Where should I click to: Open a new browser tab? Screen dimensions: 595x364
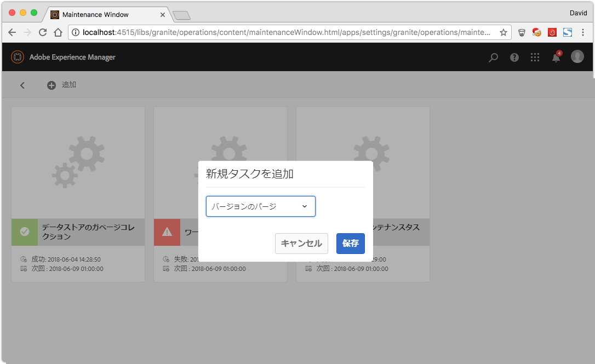click(x=182, y=15)
